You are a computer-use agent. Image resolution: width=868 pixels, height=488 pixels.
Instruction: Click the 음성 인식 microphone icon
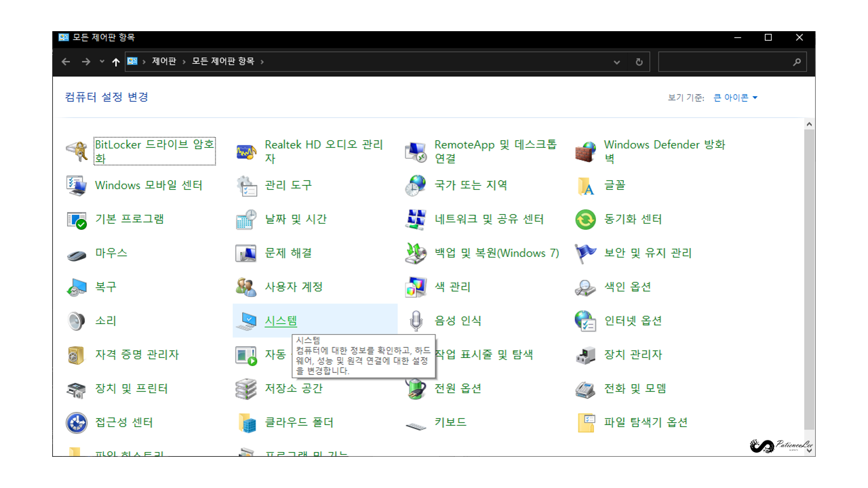point(416,321)
